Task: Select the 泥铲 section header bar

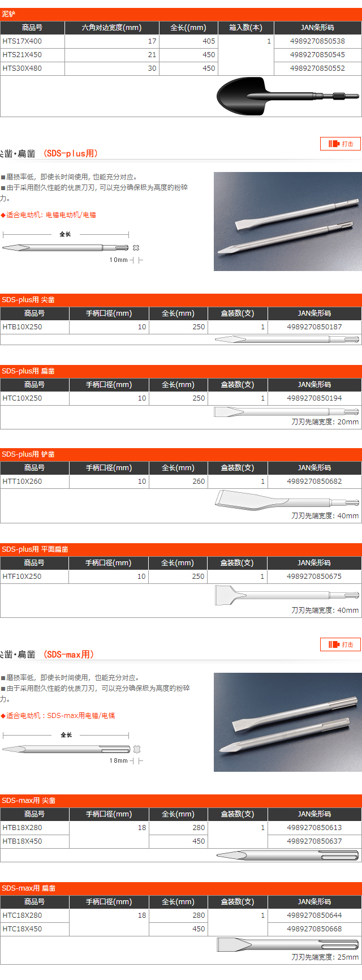Action: point(181,14)
